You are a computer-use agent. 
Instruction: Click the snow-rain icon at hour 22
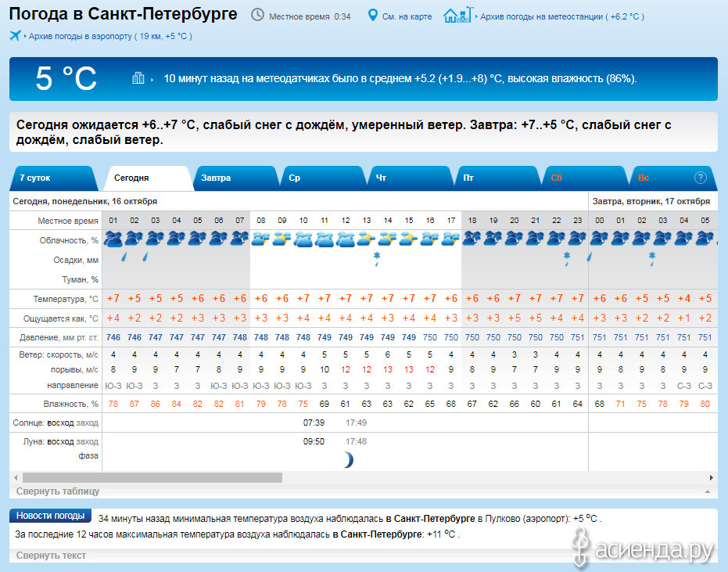[566, 259]
